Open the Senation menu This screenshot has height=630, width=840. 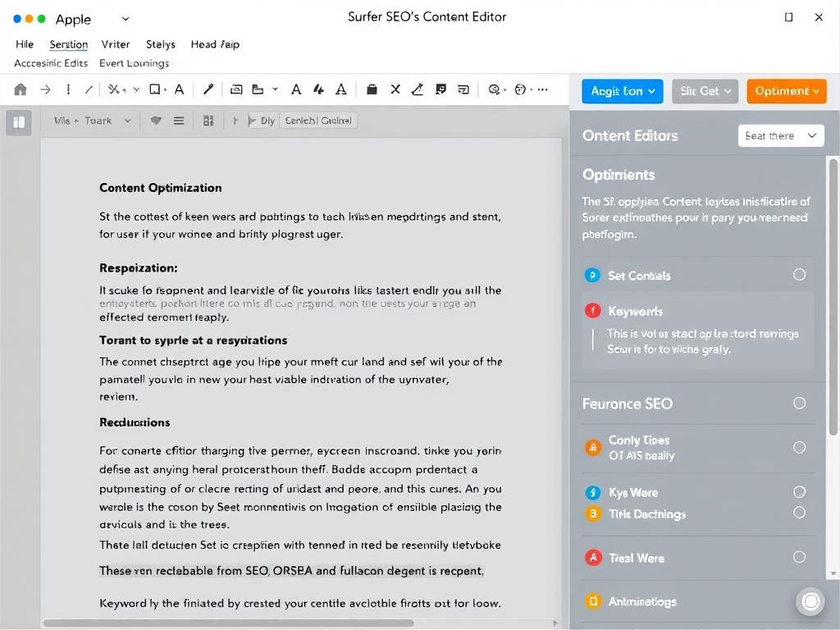(68, 44)
